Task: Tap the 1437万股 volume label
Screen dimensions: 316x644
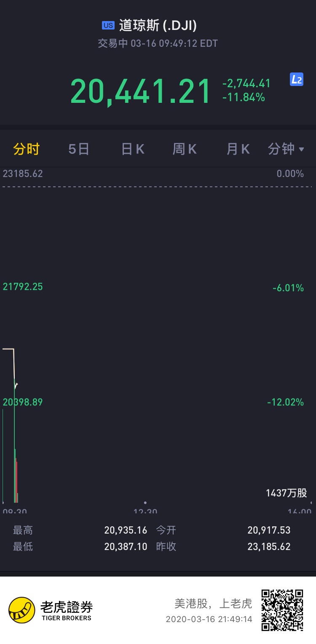Action: click(287, 493)
